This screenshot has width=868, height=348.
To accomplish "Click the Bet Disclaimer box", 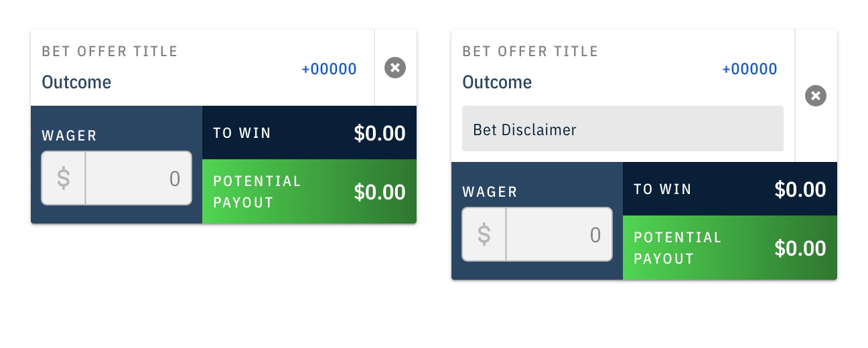I will (623, 128).
